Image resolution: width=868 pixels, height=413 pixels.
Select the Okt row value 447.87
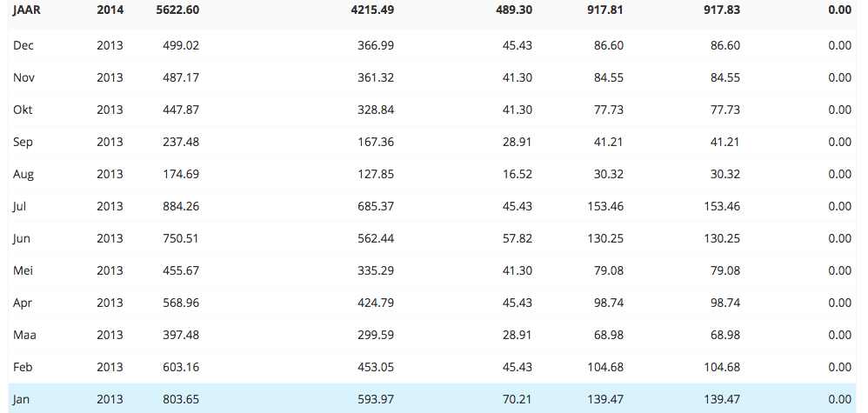coord(181,110)
